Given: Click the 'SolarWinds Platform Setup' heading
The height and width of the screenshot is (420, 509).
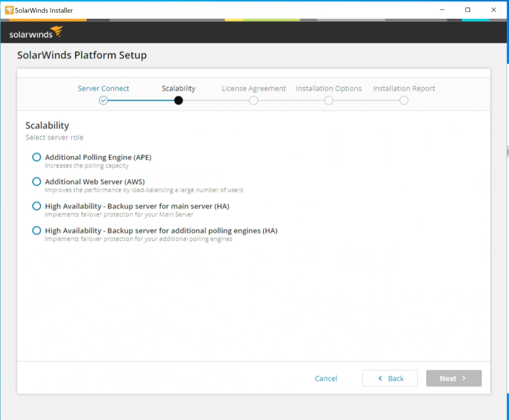Looking at the screenshot, I should (82, 55).
